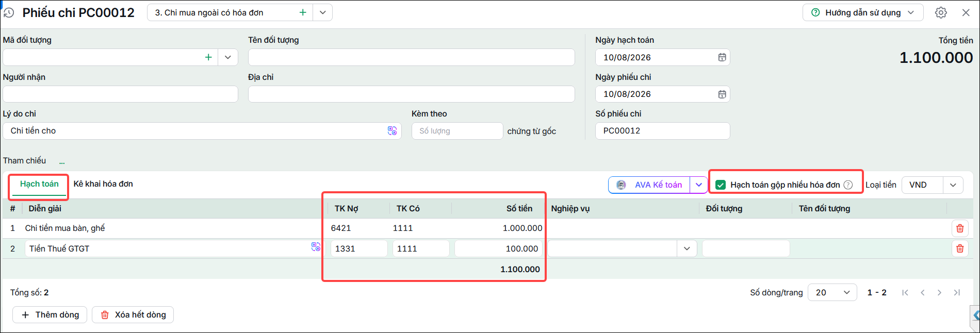Toggle 'Hạch toán gộp nhiều hóa đơn' checkbox
The image size is (980, 333).
[721, 185]
